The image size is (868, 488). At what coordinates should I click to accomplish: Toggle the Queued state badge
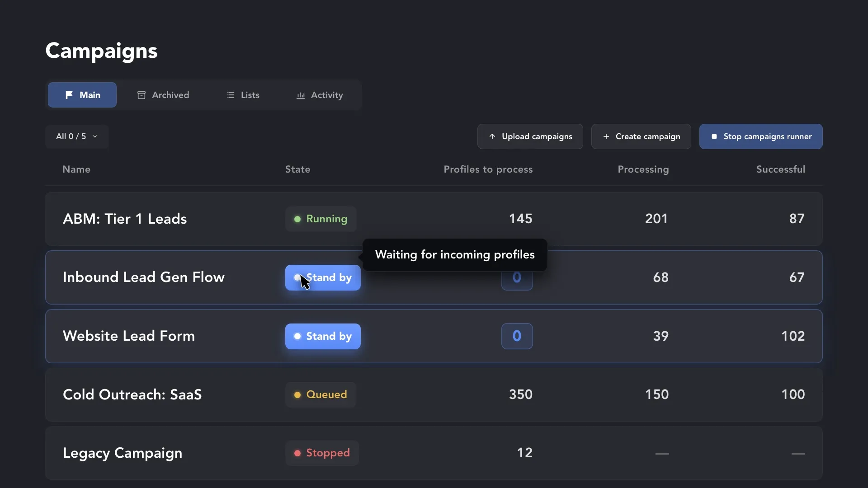click(321, 394)
